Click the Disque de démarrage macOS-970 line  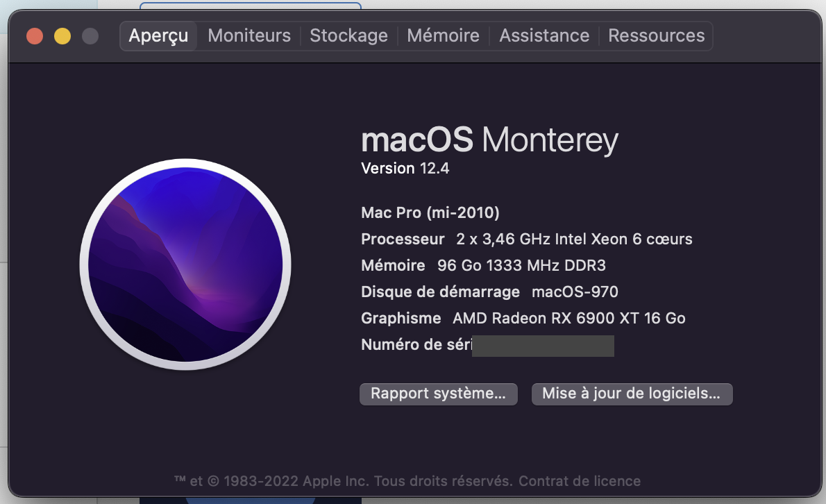pos(489,292)
